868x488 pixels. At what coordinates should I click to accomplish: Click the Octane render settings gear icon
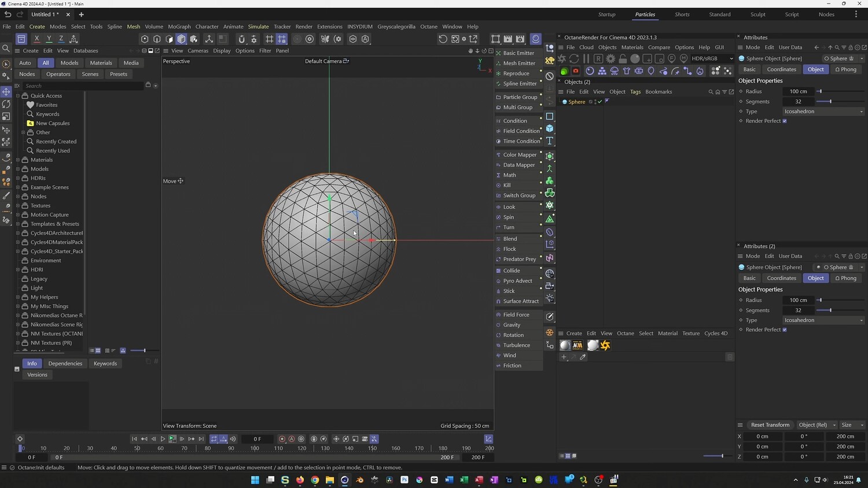point(610,58)
